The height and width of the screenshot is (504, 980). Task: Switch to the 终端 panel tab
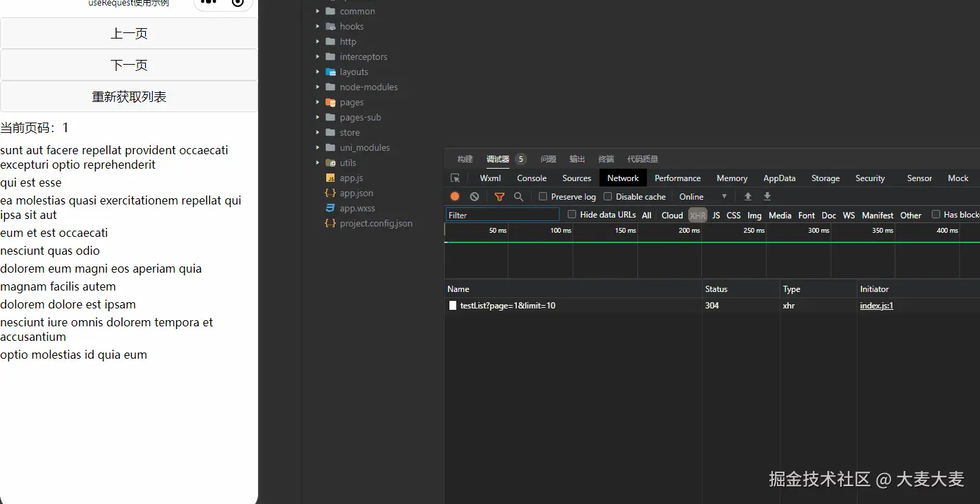click(x=606, y=159)
